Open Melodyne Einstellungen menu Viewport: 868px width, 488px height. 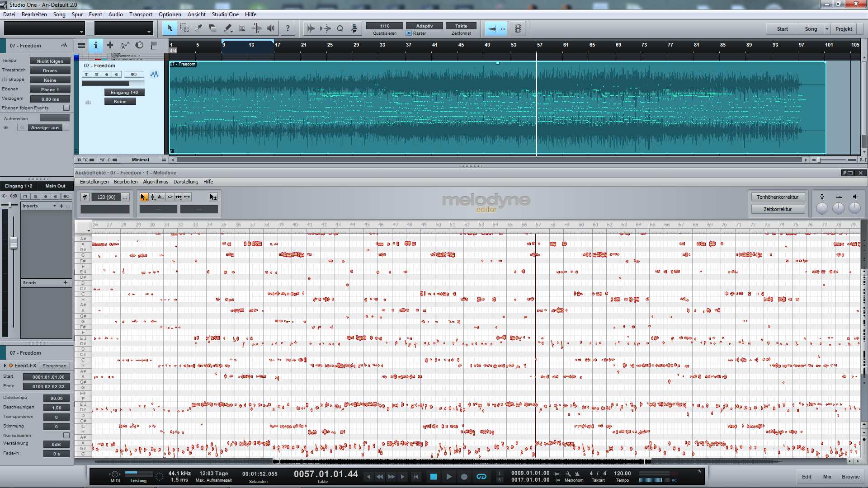pos(94,182)
